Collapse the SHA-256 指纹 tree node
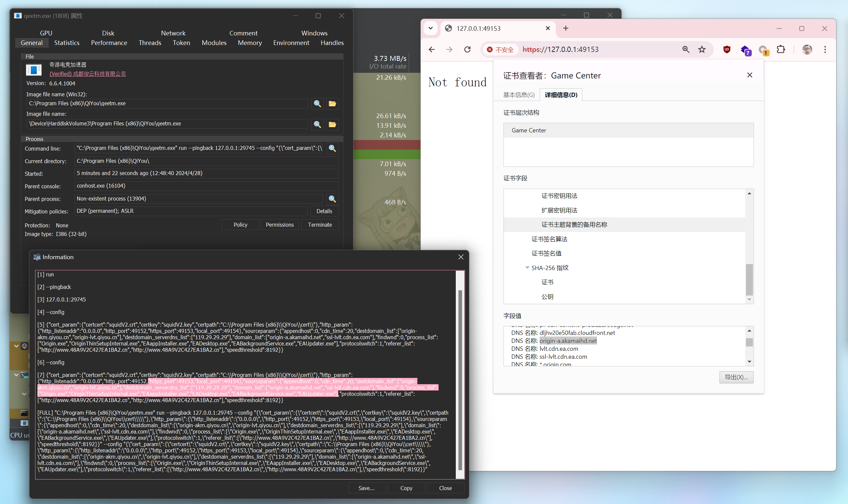848x504 pixels. (x=527, y=268)
